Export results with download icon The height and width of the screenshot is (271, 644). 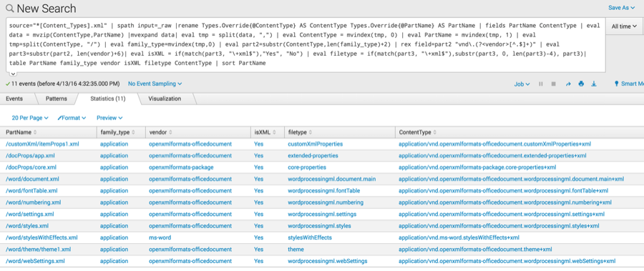(593, 84)
